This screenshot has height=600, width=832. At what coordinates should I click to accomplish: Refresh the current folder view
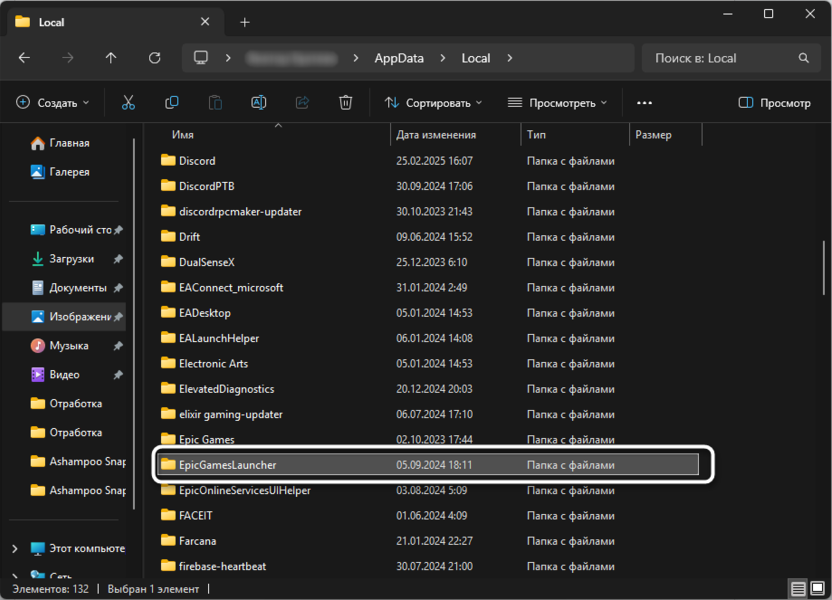pos(155,58)
